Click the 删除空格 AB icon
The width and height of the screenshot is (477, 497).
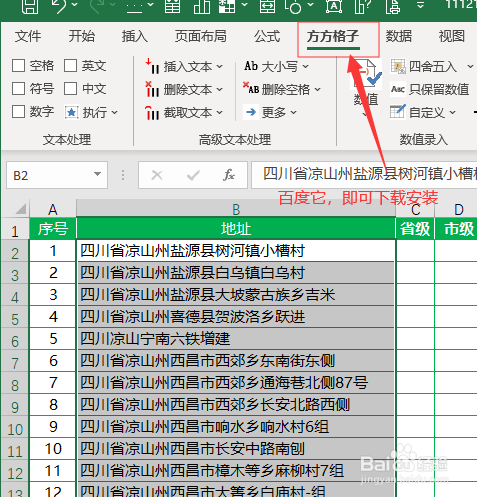(251, 88)
